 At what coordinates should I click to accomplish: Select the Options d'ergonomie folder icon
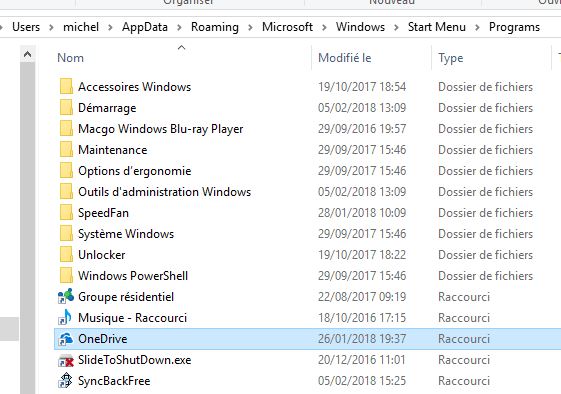(x=66, y=171)
